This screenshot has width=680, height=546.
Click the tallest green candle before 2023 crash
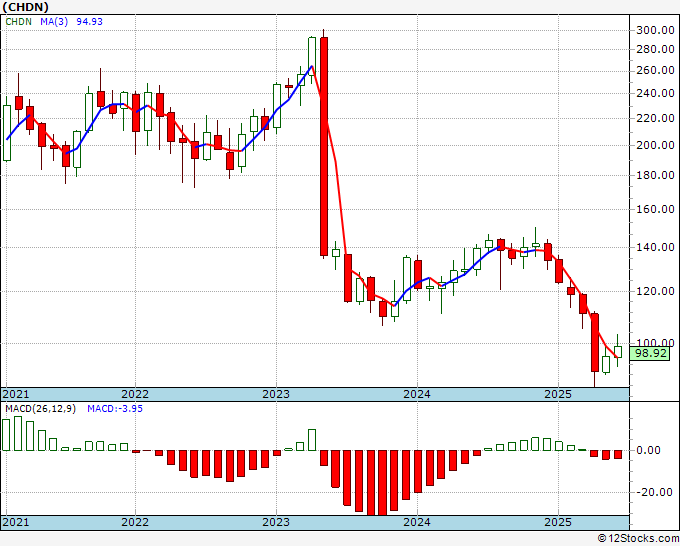312,56
